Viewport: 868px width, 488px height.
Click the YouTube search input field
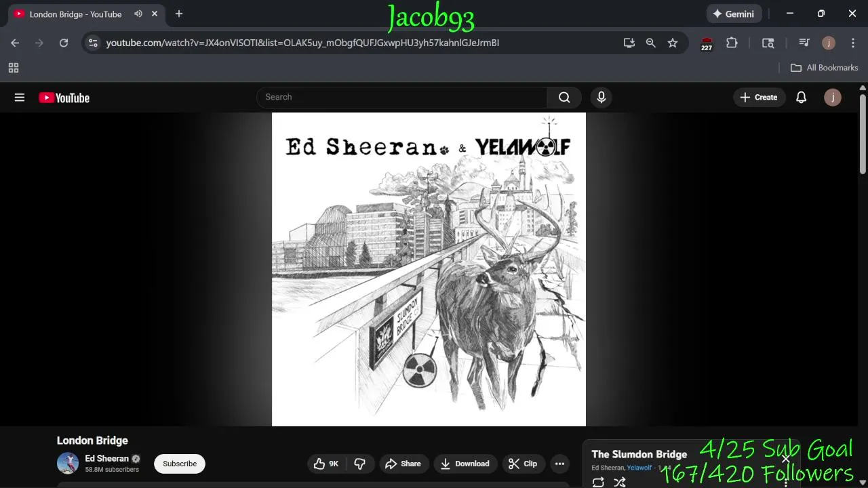402,98
